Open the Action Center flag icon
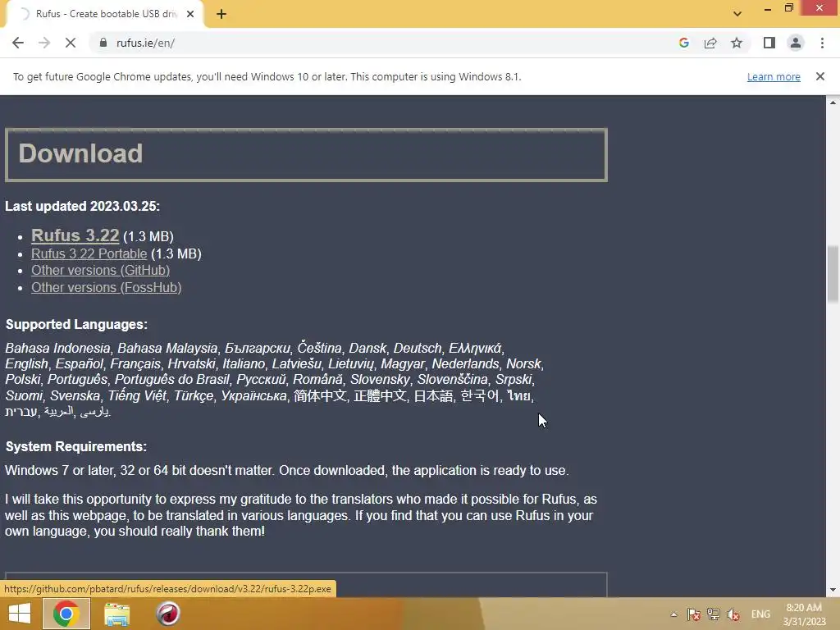 pos(694,614)
